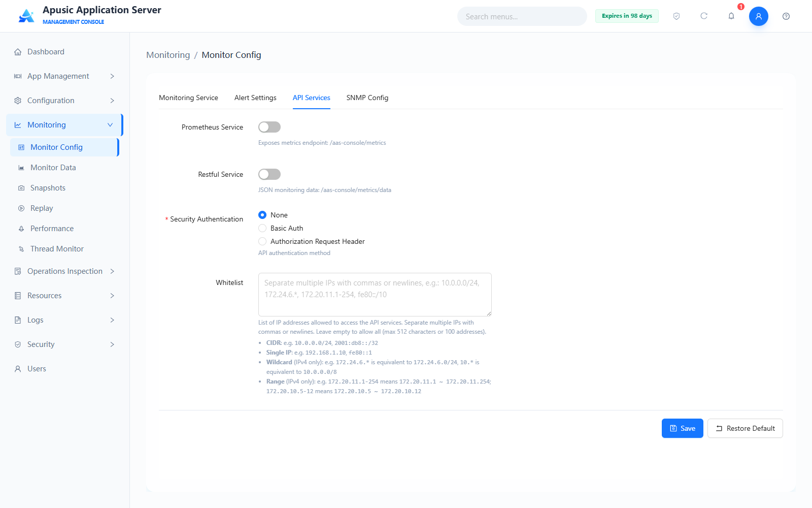This screenshot has height=508, width=812.
Task: Select Authorization Request Header option
Action: pyautogui.click(x=312, y=241)
